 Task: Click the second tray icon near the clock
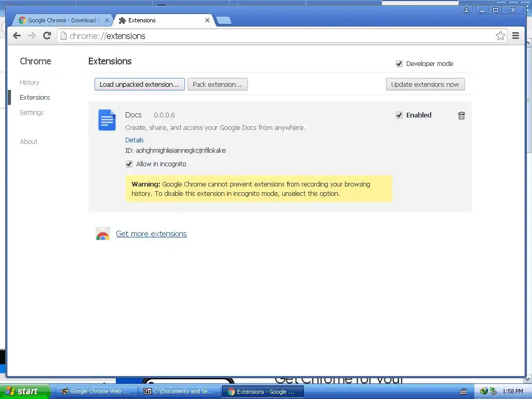493,391
